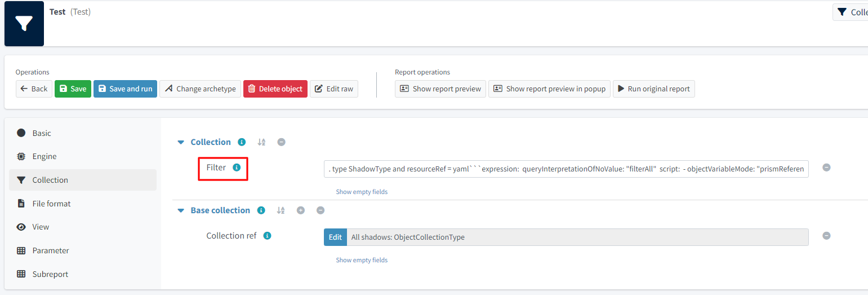Click the info icon next to Collection ref

[x=267, y=236]
